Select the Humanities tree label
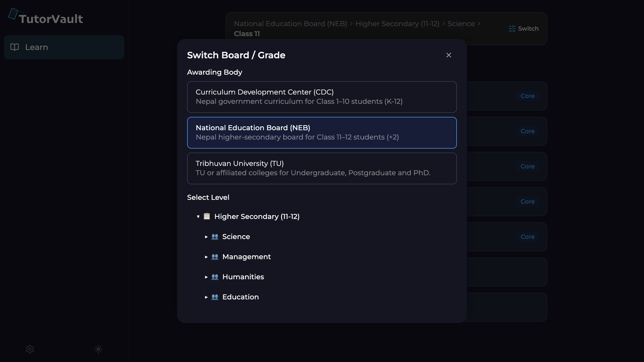This screenshot has height=362, width=644. [x=243, y=277]
